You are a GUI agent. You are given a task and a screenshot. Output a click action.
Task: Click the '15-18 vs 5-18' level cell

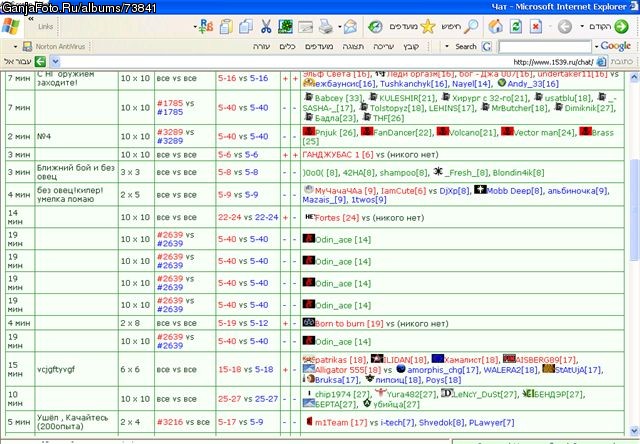(248, 369)
